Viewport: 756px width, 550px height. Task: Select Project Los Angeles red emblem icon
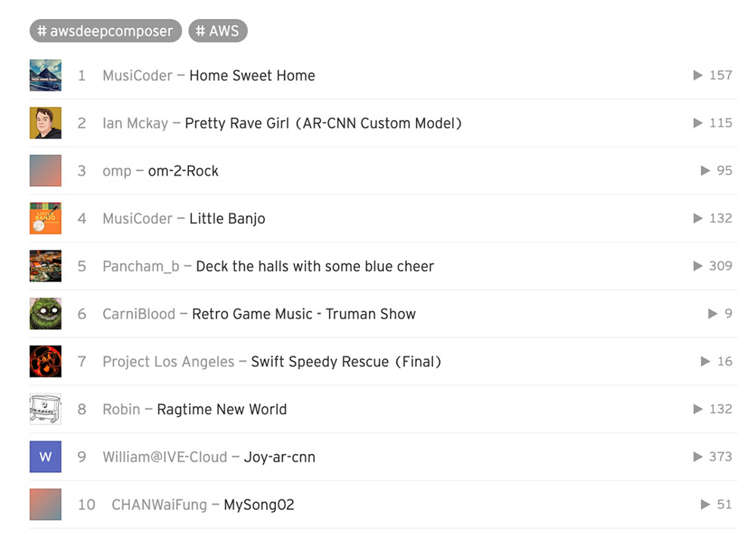point(45,362)
